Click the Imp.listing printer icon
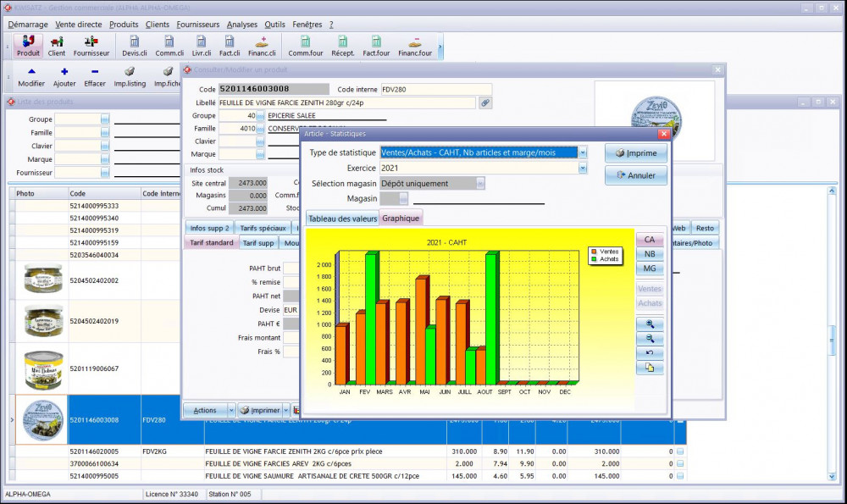 [130, 77]
